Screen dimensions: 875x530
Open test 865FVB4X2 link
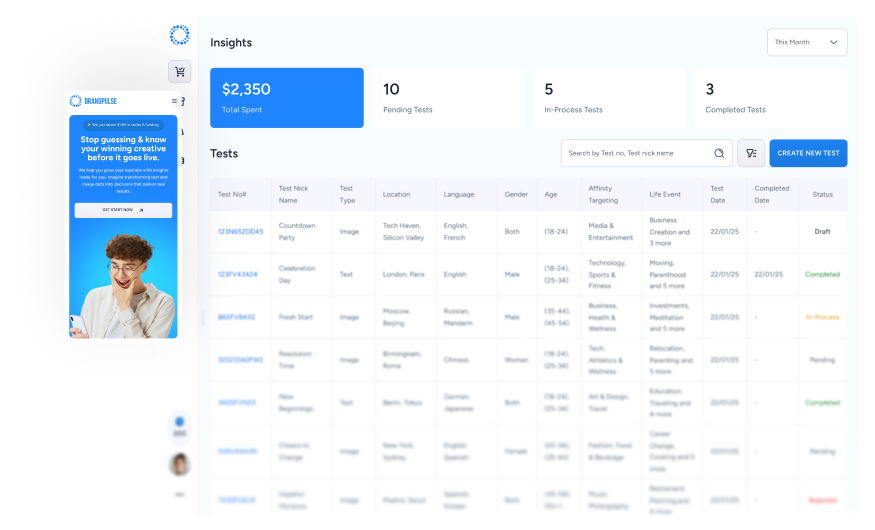pos(237,317)
